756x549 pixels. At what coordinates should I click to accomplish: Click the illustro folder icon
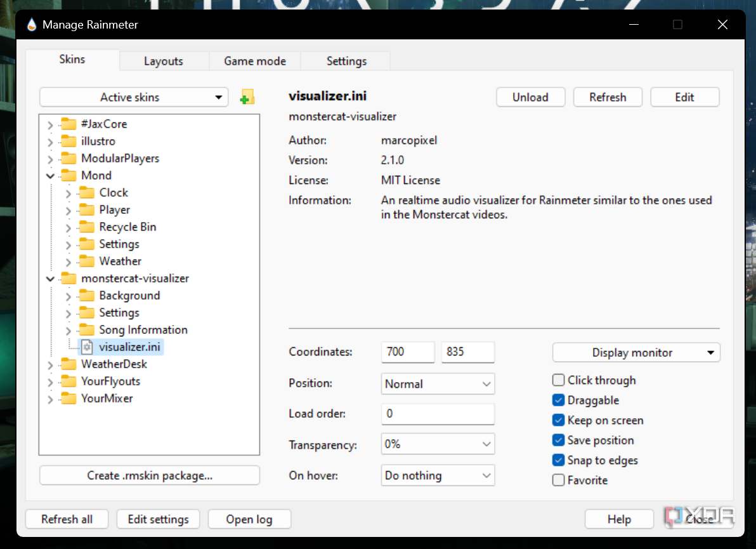click(x=69, y=142)
